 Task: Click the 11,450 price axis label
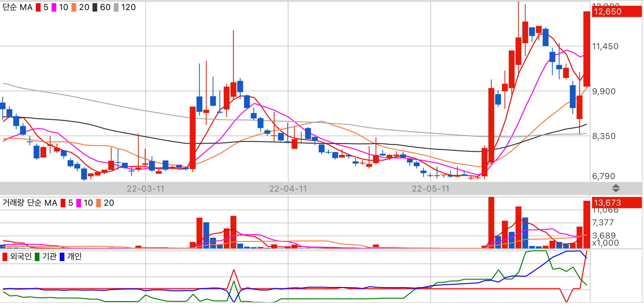coord(605,46)
